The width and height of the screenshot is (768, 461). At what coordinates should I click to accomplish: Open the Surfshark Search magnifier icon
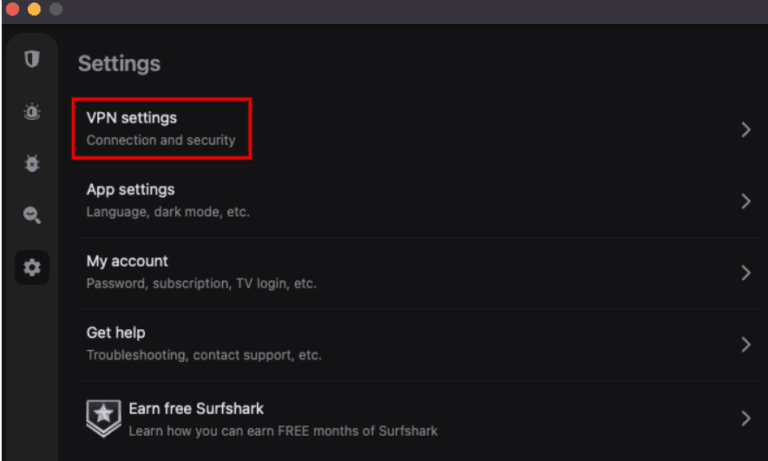point(32,215)
